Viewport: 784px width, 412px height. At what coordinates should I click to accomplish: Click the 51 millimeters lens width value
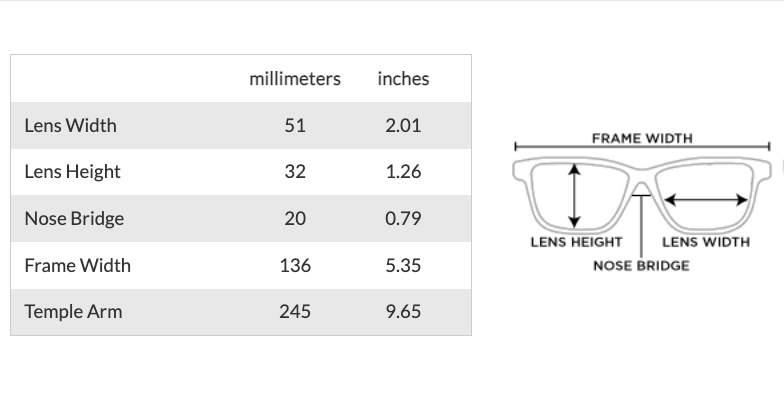[295, 125]
